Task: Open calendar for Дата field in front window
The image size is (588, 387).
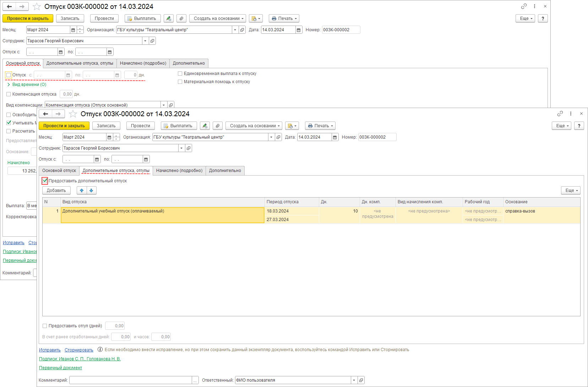Action: click(335, 137)
